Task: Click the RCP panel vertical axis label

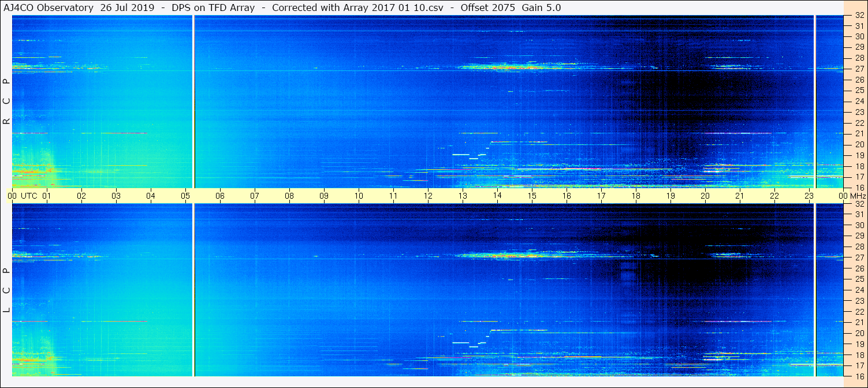Action: pyautogui.click(x=7, y=101)
